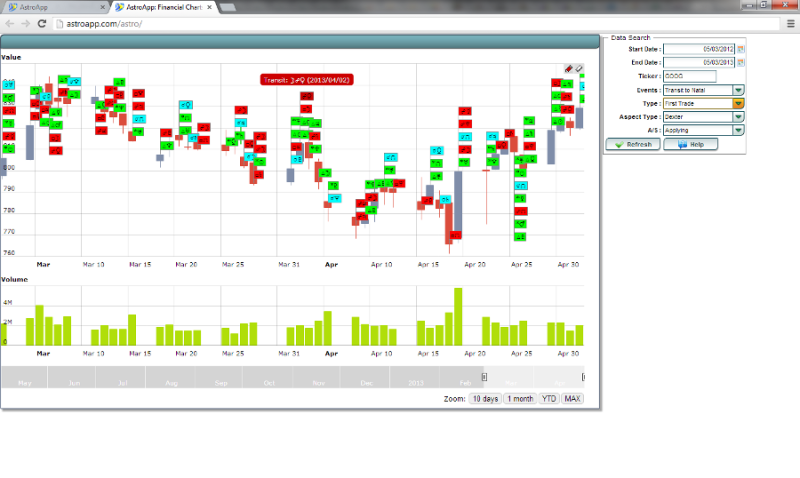Viewport: 800px width, 478px height.
Task: Open the A/S dropdown showing Applying
Action: tap(739, 129)
